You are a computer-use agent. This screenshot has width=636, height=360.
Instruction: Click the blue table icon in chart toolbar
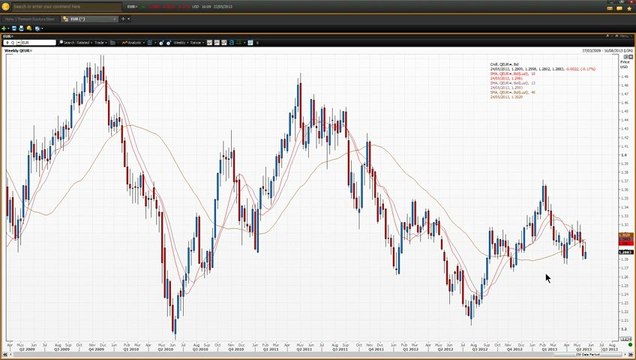(250, 43)
